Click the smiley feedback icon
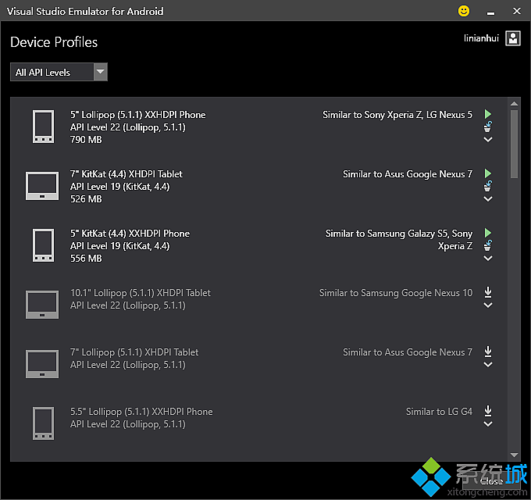531x500 pixels. [x=464, y=11]
